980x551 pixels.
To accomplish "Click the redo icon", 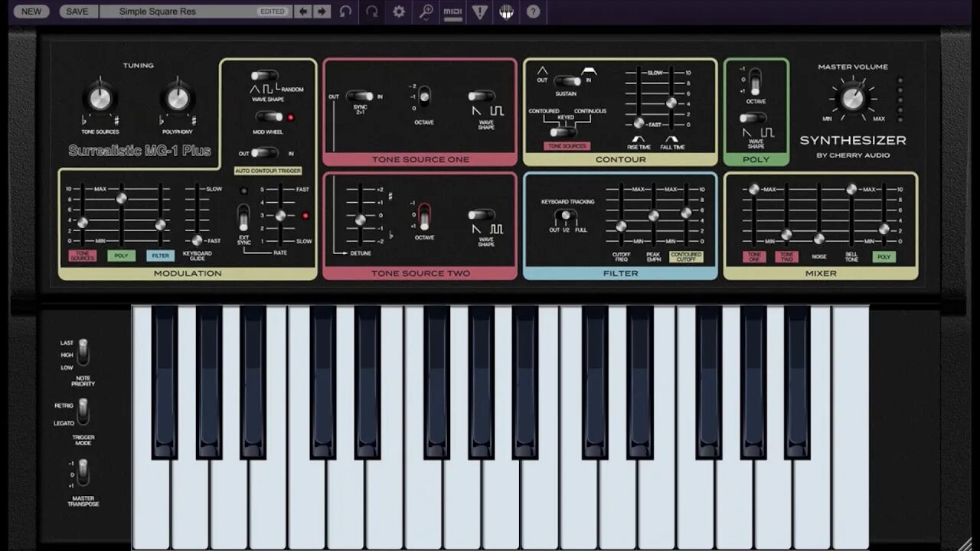I will click(372, 11).
